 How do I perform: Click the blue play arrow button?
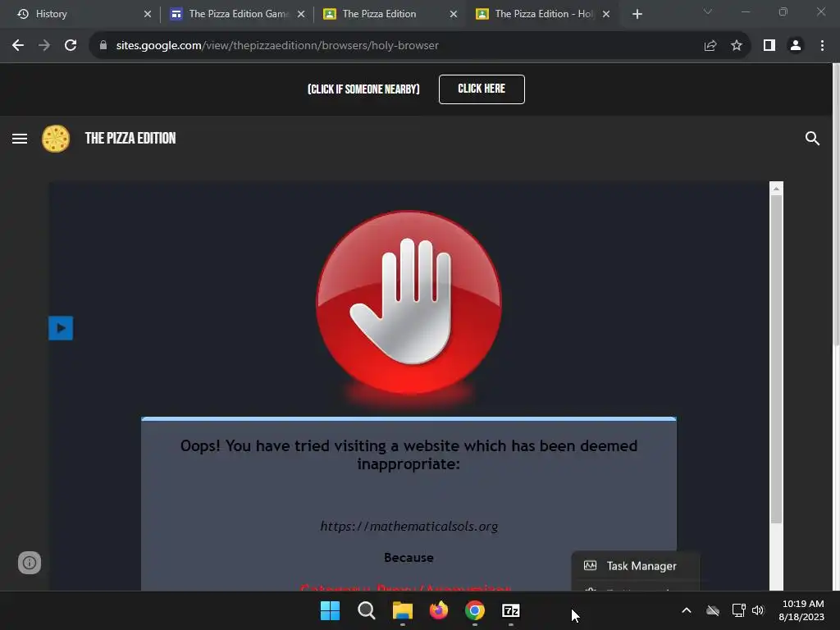tap(61, 328)
